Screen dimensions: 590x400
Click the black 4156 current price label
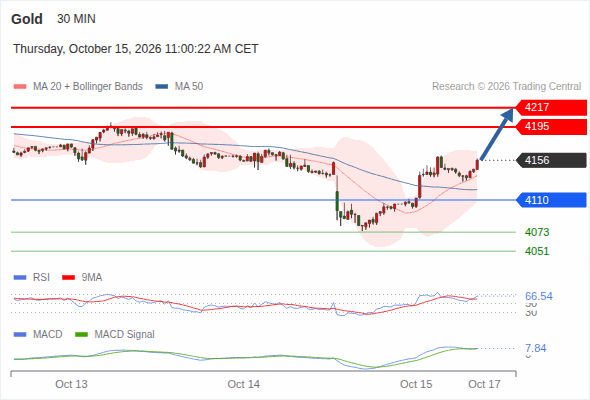click(551, 160)
